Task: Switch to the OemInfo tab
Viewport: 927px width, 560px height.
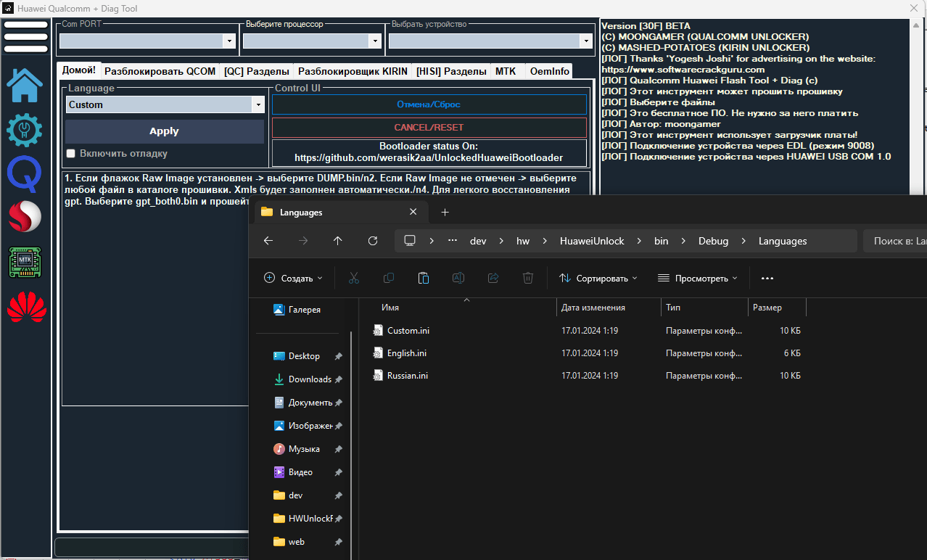Action: (550, 71)
